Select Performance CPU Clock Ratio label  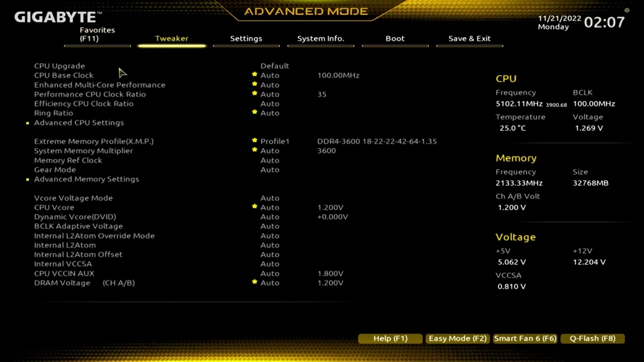(90, 94)
